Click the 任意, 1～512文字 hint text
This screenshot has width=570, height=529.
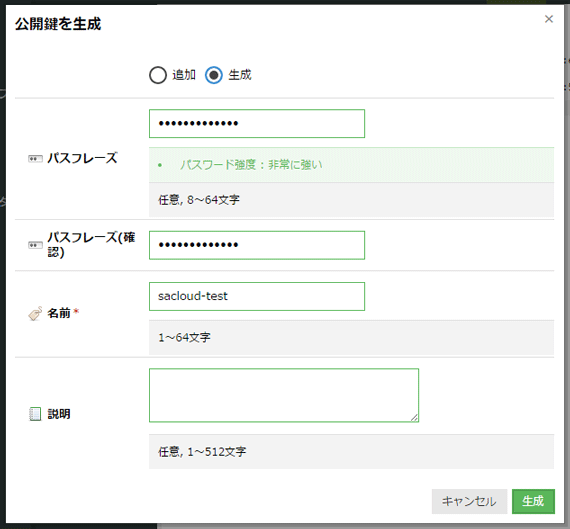(x=202, y=452)
